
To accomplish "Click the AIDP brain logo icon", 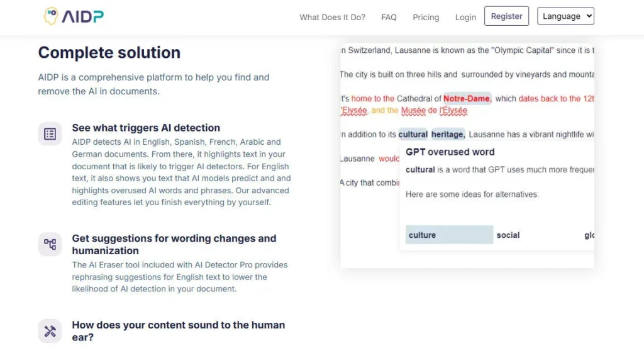I will [x=50, y=16].
